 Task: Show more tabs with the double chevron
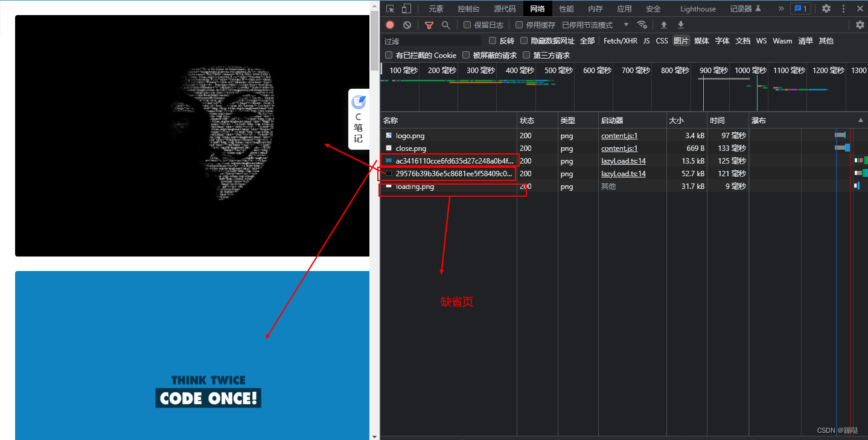(781, 8)
